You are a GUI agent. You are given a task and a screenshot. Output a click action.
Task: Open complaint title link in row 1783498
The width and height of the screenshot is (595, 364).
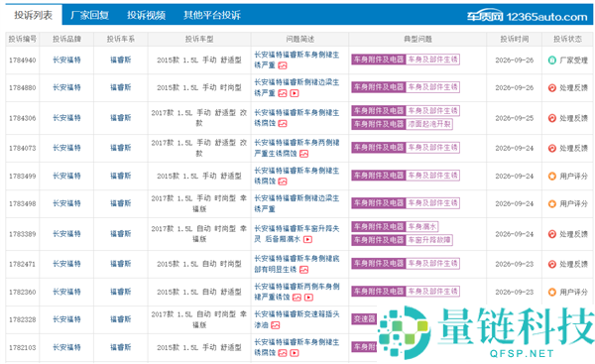297,204
